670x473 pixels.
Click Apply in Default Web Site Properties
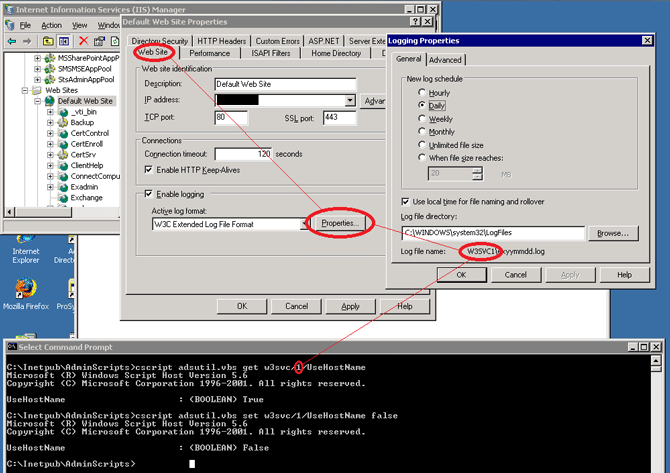[350, 306]
